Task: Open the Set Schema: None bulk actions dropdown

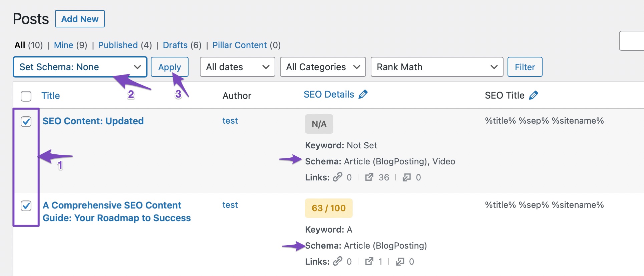Action: [80, 67]
